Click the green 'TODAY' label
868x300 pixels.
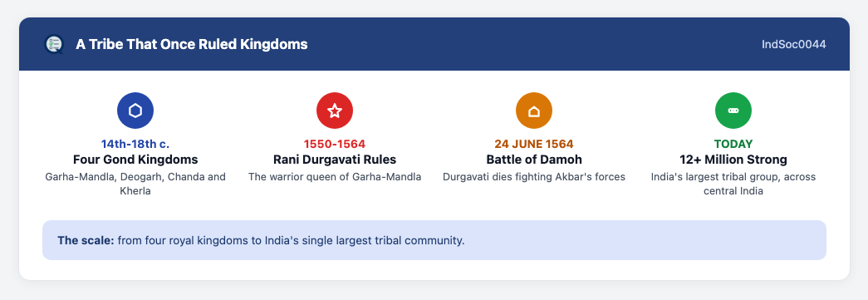[x=733, y=144]
